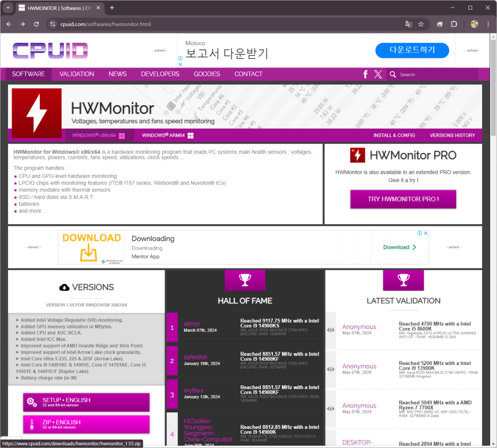Open the Chrome three-dot menu
Screen dimensions: 497x448
[x=488, y=24]
